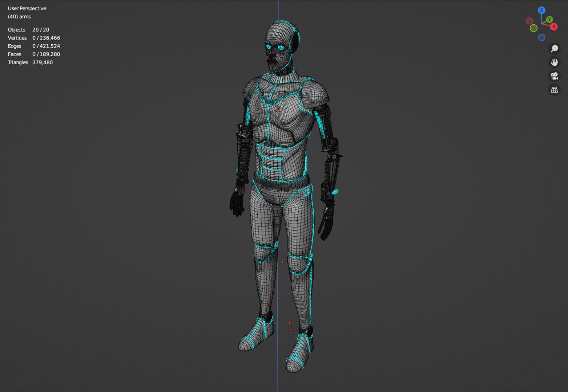Click the zoom magnifier viewport icon
568x392 pixels.
554,49
